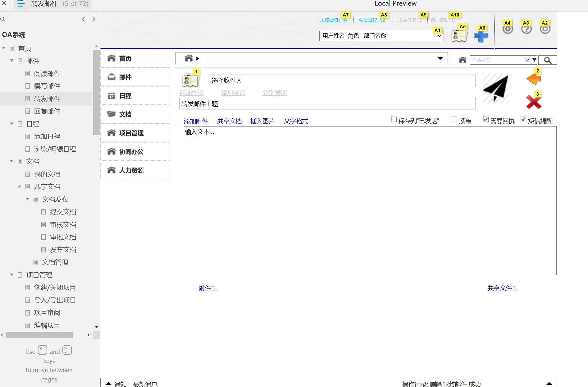Viewport: 588px width, 387px height.
Task: Collapse the 项目管理 tree node
Action: (x=12, y=275)
